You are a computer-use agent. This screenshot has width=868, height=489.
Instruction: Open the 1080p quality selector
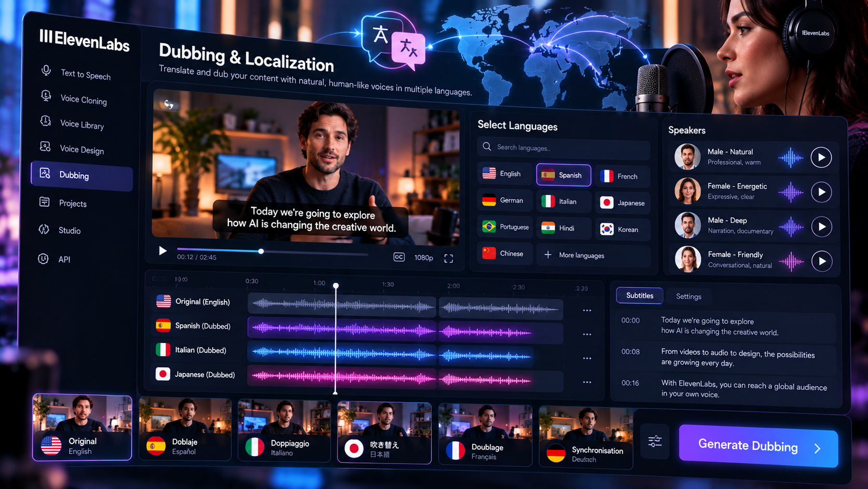tap(424, 258)
